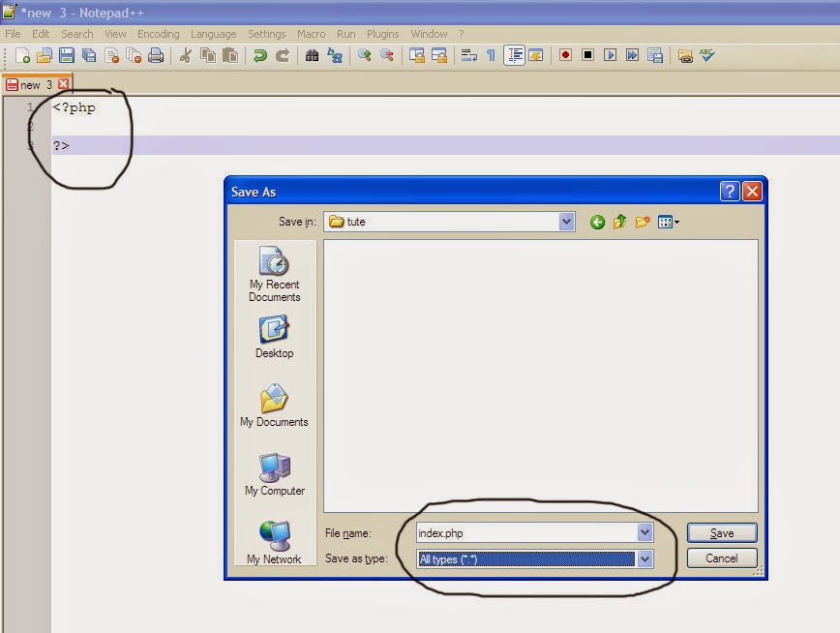Screen dimensions: 840x633
Task: Toggle word wrap on the toolbar
Action: point(466,55)
